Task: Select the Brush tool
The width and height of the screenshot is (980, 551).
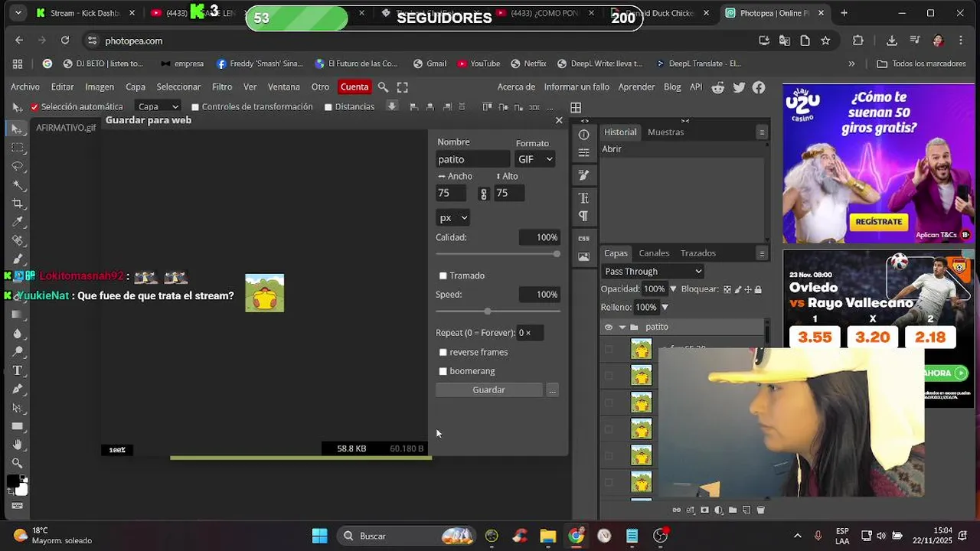Action: click(18, 259)
